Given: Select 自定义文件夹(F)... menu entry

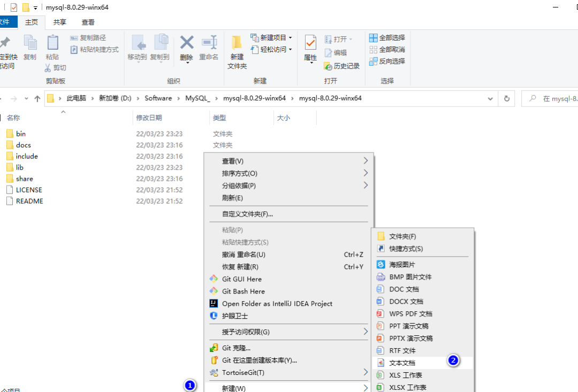Looking at the screenshot, I should [x=247, y=214].
